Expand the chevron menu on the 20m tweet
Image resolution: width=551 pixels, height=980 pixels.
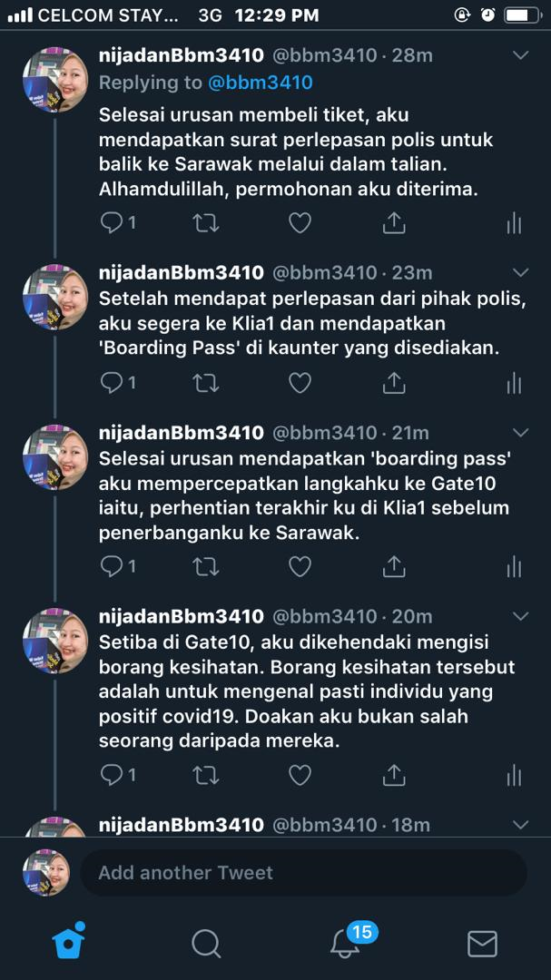point(520,616)
